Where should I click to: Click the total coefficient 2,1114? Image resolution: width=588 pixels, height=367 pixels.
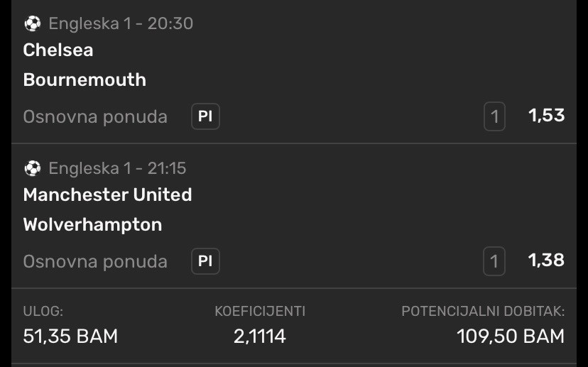260,336
